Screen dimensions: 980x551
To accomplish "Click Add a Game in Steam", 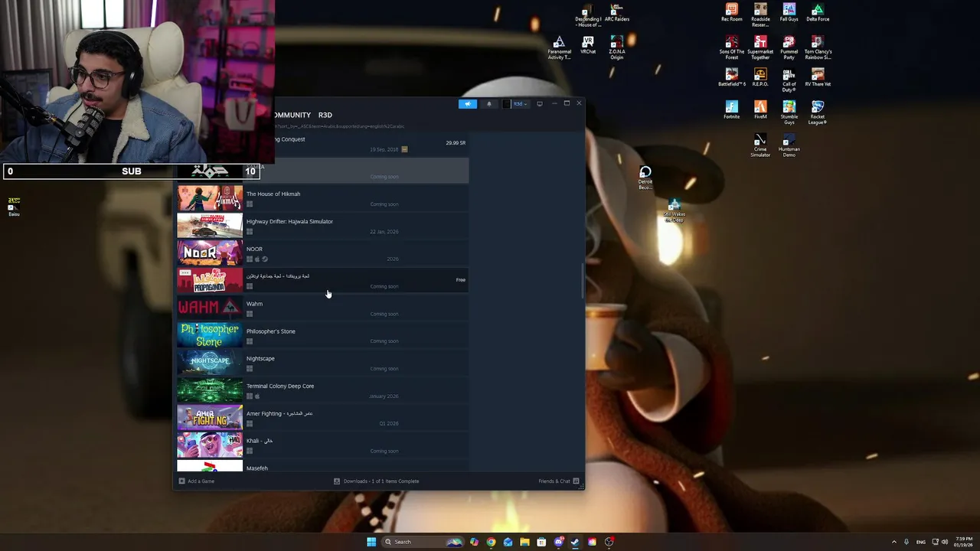I will click(x=197, y=481).
